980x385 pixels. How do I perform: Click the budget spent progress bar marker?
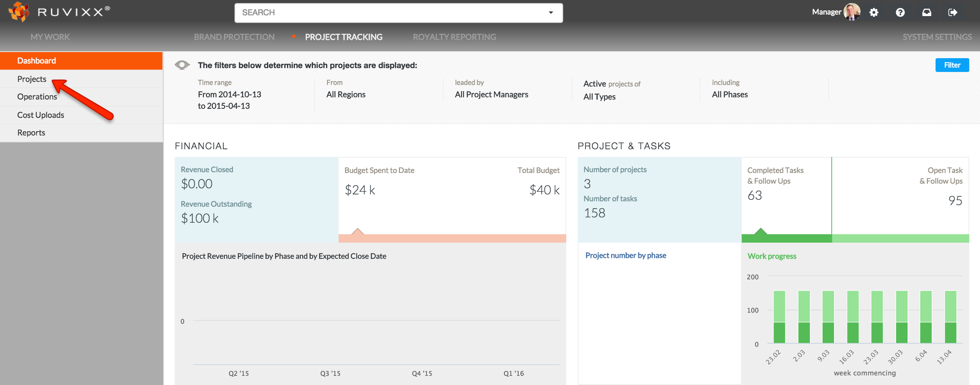tap(357, 232)
